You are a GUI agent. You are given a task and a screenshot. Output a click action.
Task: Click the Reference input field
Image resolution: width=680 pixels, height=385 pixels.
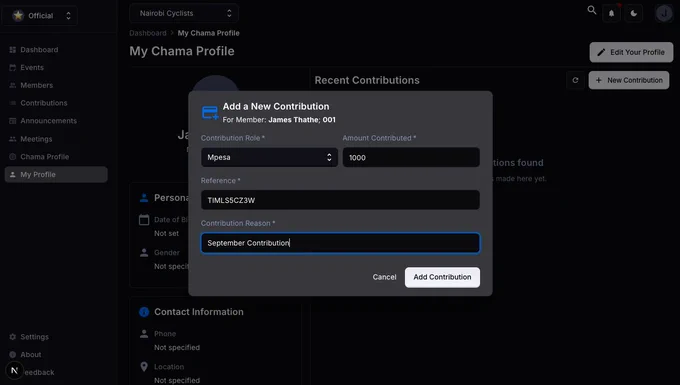coord(340,200)
